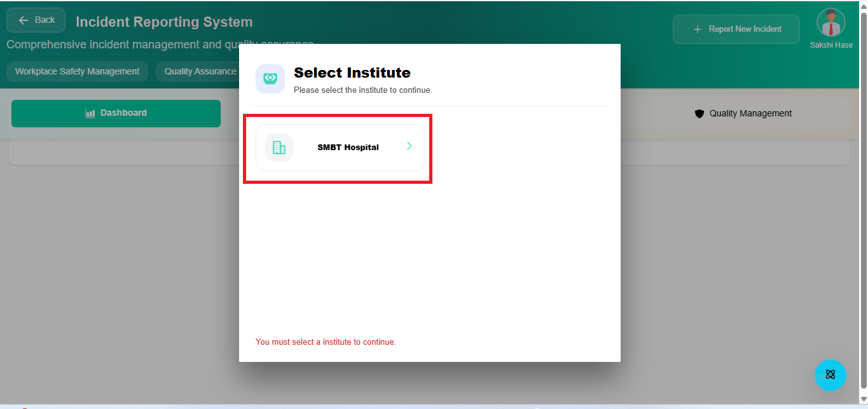
Task: Click the Select Institute header icon
Action: (270, 78)
